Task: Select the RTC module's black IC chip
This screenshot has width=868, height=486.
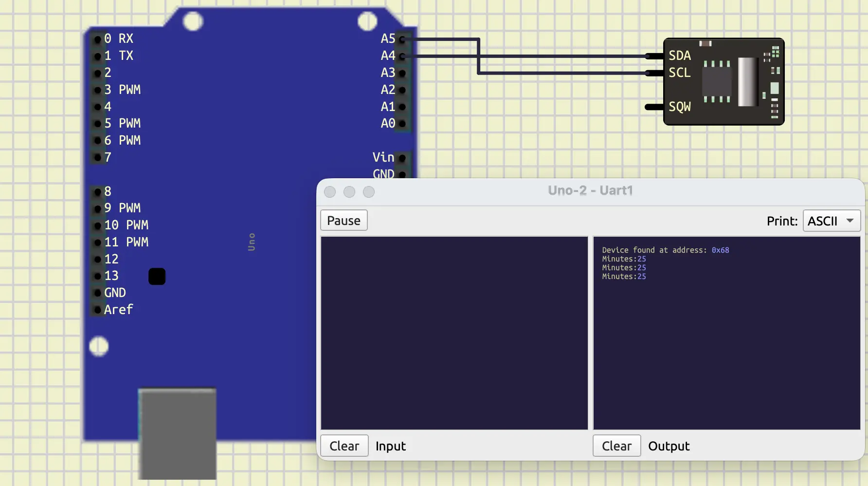Action: tap(717, 81)
